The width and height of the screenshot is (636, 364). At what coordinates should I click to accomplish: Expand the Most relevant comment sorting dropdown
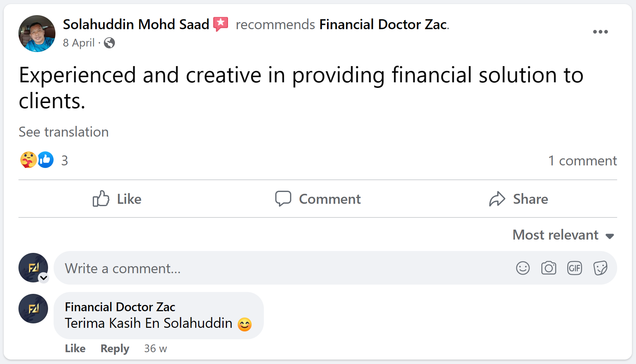click(563, 235)
